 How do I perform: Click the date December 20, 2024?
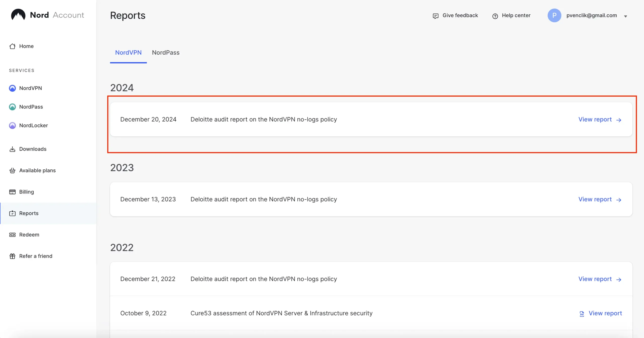[148, 119]
